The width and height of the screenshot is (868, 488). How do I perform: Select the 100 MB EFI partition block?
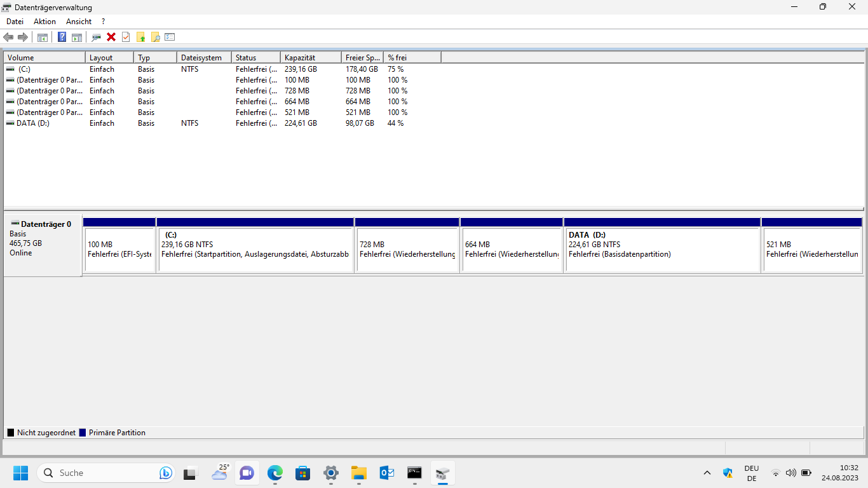click(119, 245)
